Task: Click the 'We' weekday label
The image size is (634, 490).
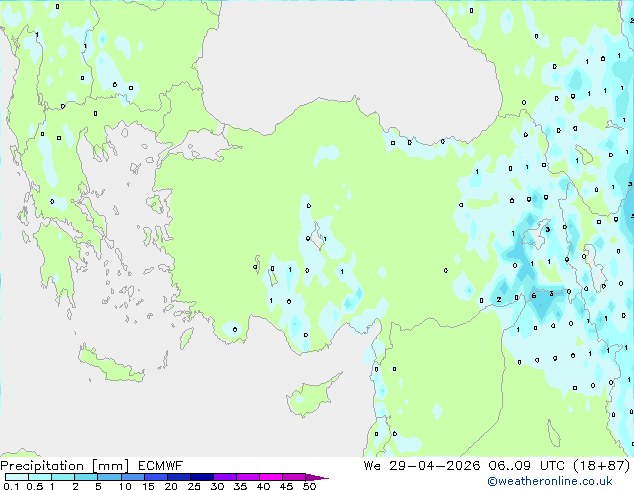Action: (x=372, y=466)
